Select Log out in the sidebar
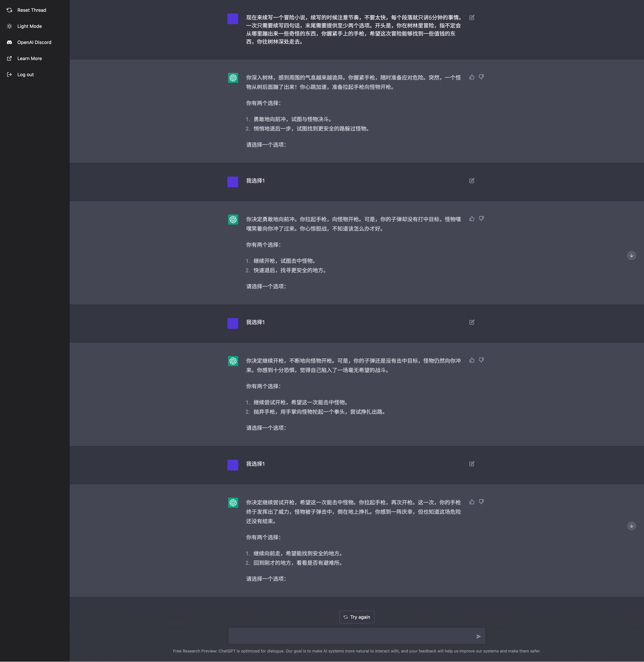The height and width of the screenshot is (662, 644). (25, 74)
